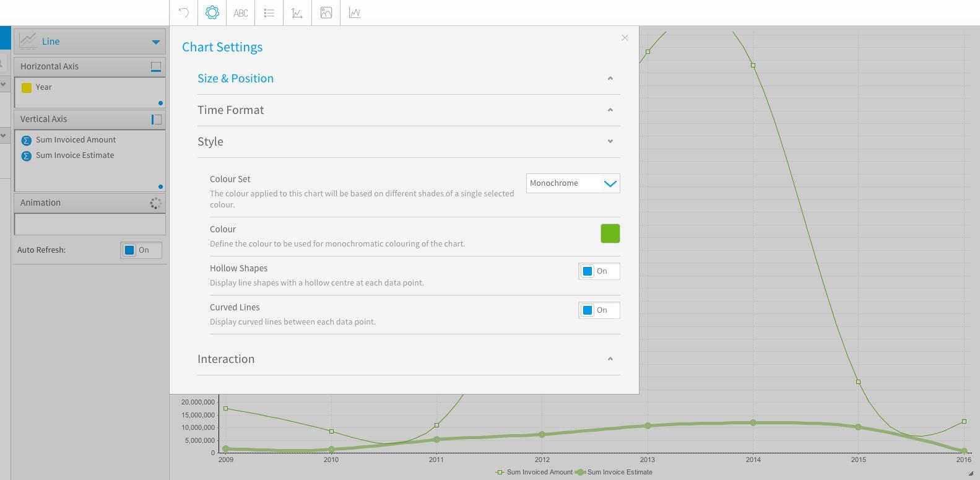Click the line chart type thumbnail icon
980x480 pixels.
[28, 41]
